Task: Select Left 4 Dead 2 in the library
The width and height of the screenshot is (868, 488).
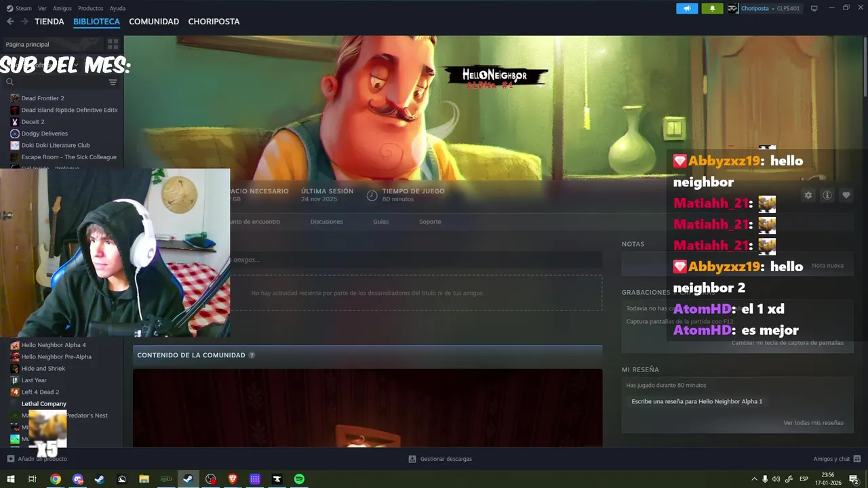Action: tap(40, 392)
